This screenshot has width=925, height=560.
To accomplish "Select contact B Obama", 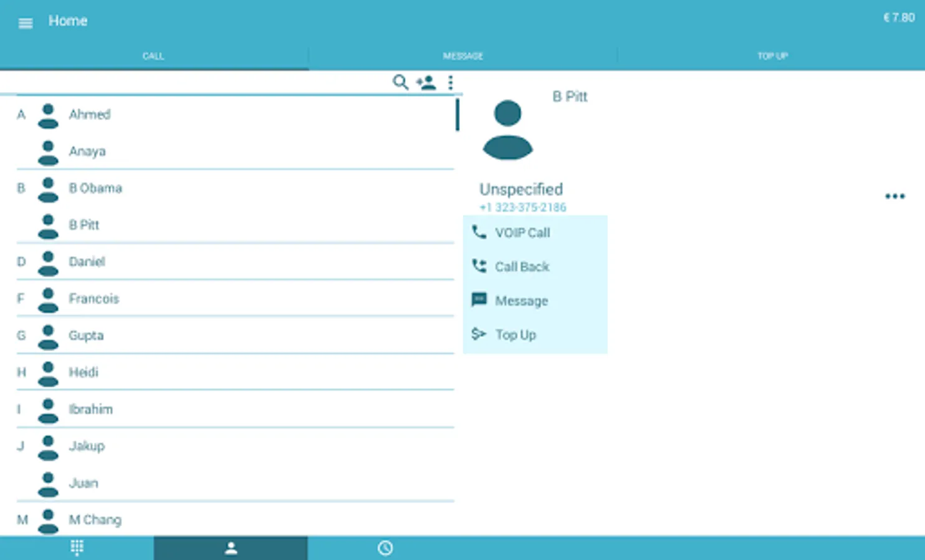I will pos(235,188).
